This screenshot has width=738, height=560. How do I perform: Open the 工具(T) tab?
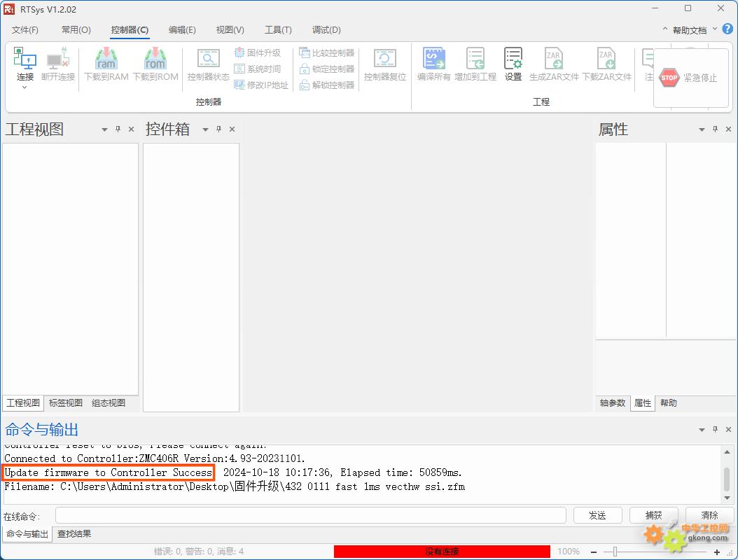[x=278, y=29]
